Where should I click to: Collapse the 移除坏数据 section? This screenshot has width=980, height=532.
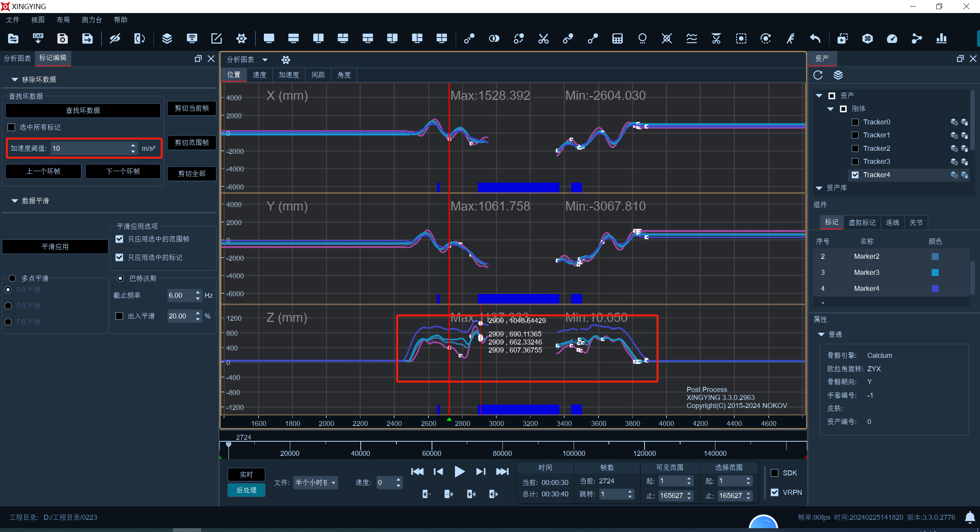[x=15, y=80]
